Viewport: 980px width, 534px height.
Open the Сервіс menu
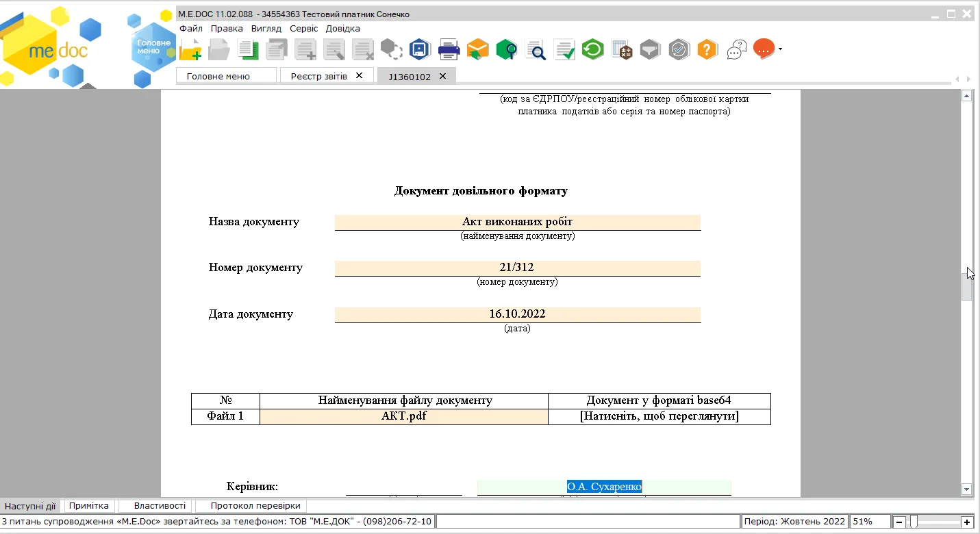coord(304,29)
